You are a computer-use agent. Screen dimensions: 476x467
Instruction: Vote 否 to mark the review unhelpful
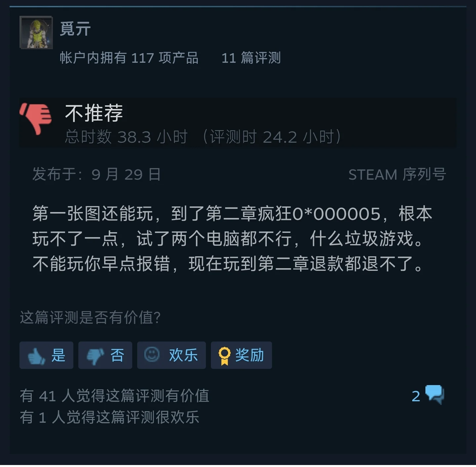tap(105, 355)
